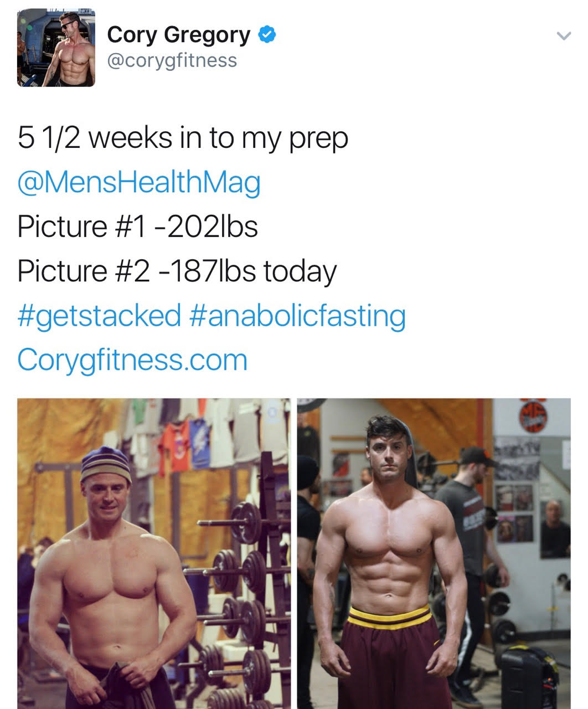The height and width of the screenshot is (709, 588).
Task: Open the tweet options chevron menu
Action: click(563, 37)
